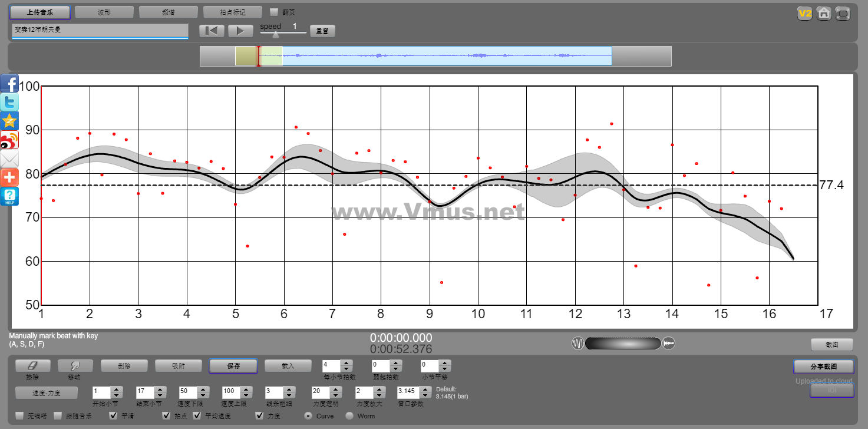This screenshot has height=429, width=868.
Task: Click the Weibo share icon
Action: click(x=9, y=140)
